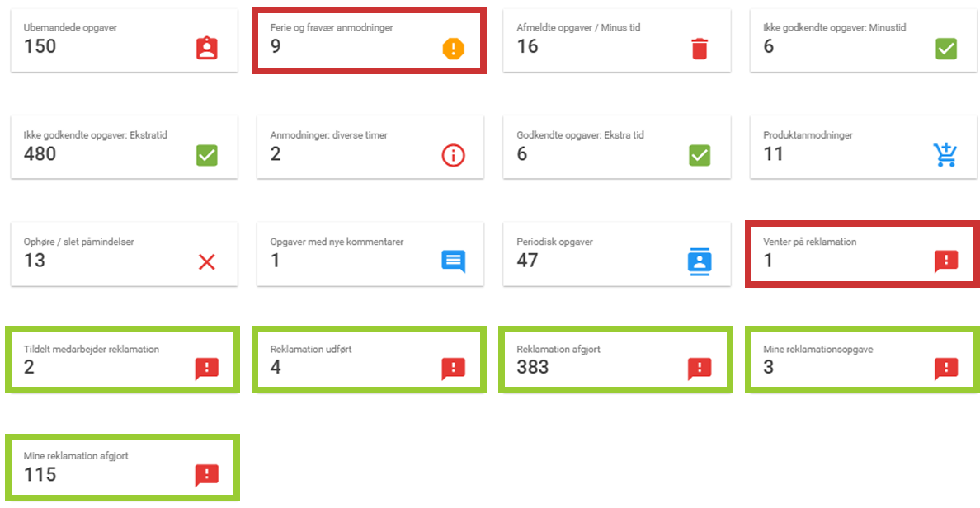The image size is (980, 508).
Task: Click the Ubemandede opgaver badge icon
Action: (x=206, y=49)
